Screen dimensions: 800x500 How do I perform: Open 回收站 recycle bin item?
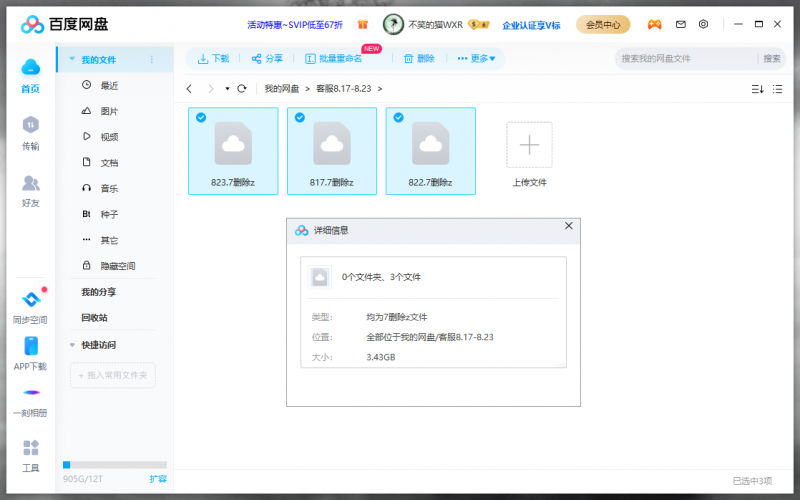click(94, 318)
